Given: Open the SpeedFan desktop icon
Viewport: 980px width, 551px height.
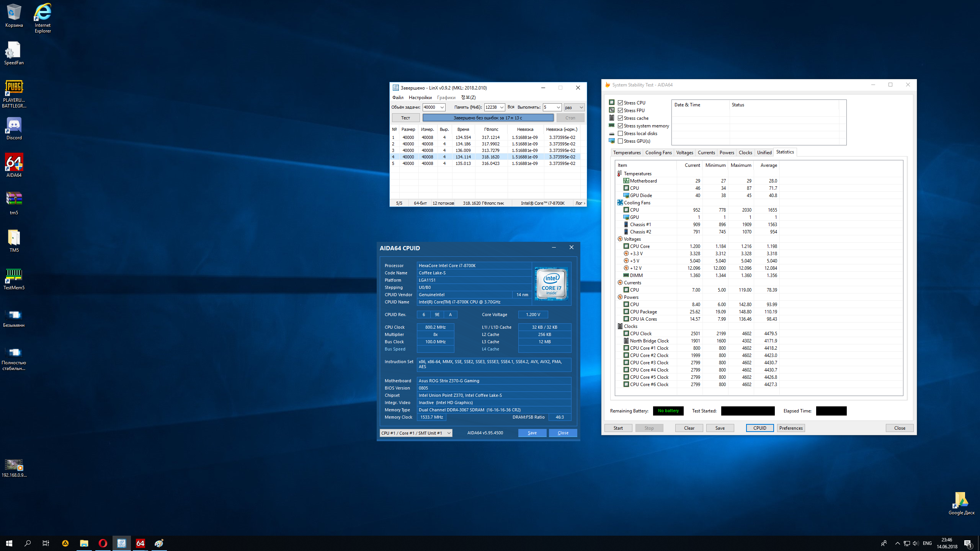Looking at the screenshot, I should point(14,50).
